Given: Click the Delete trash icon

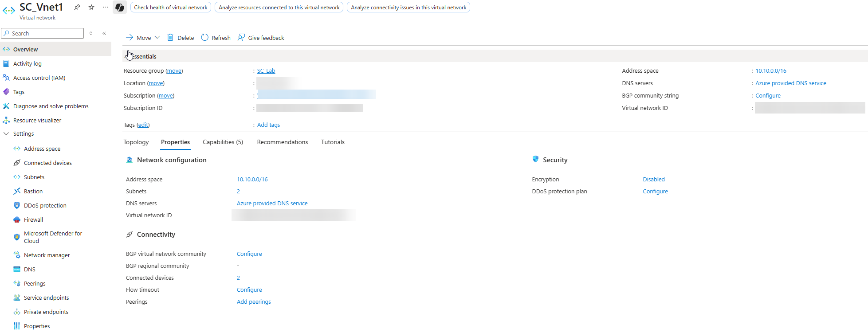Looking at the screenshot, I should [x=170, y=38].
